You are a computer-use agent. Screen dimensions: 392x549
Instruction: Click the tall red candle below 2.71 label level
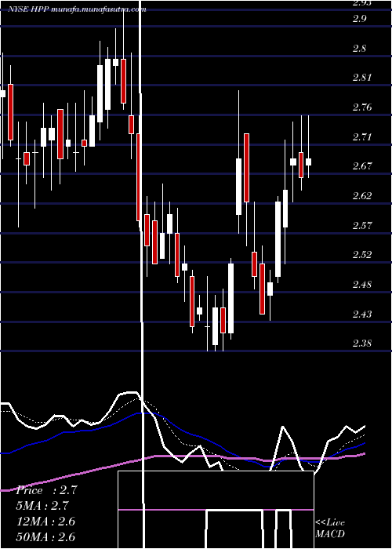(247, 168)
